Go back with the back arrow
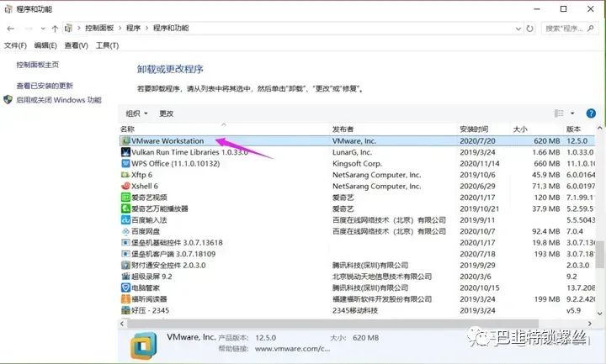This screenshot has height=364, width=606. (11, 29)
